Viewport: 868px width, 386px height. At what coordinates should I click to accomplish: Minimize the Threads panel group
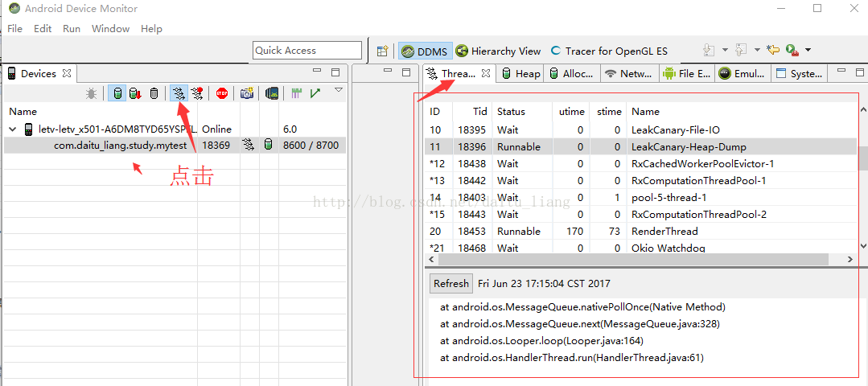pos(841,72)
